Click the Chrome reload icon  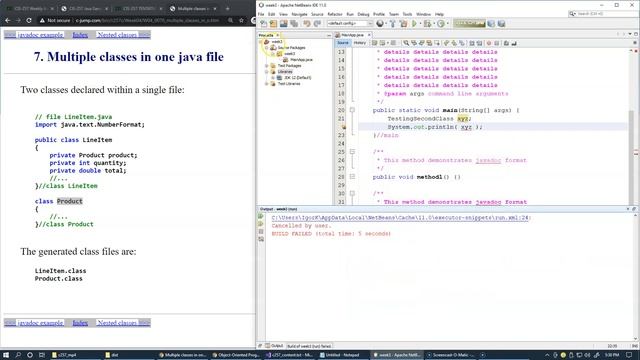click(29, 20)
